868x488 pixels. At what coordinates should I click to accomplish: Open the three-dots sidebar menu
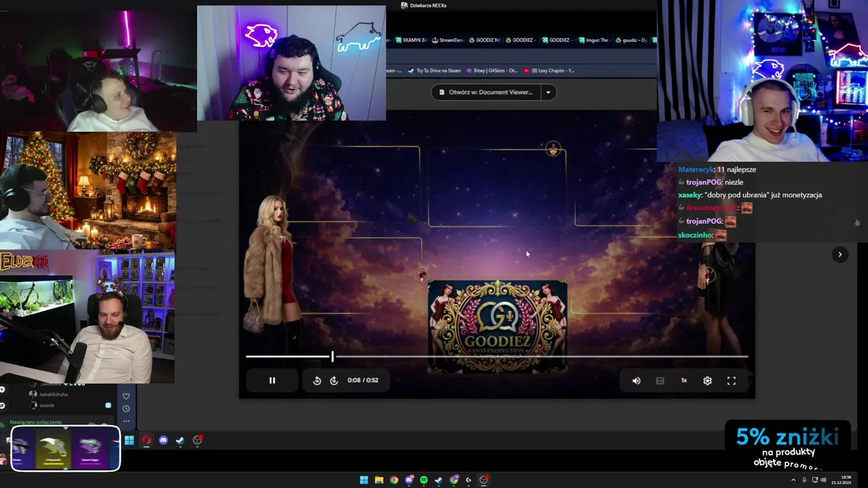coord(126,421)
